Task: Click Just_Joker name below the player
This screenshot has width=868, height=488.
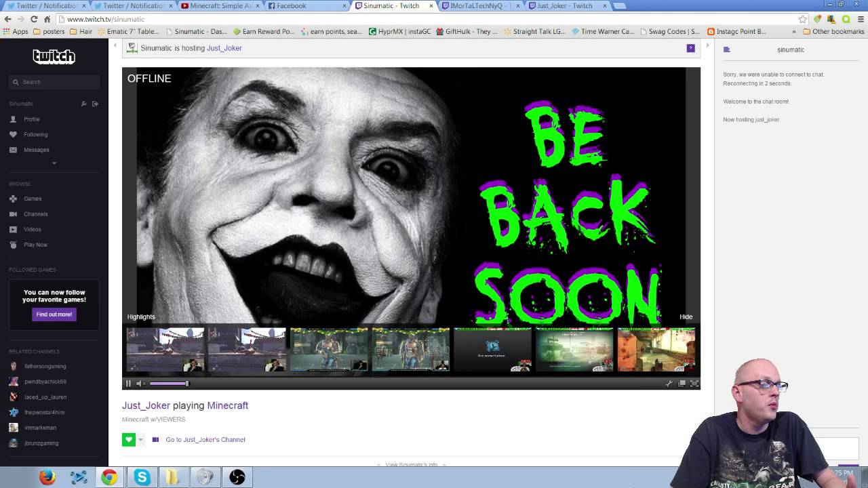Action: (x=146, y=405)
